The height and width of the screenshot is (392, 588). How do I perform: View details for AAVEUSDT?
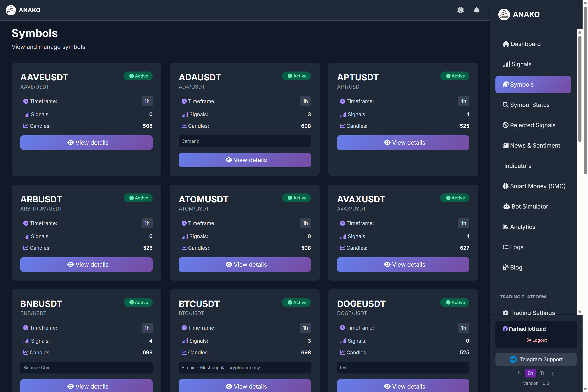(x=86, y=142)
